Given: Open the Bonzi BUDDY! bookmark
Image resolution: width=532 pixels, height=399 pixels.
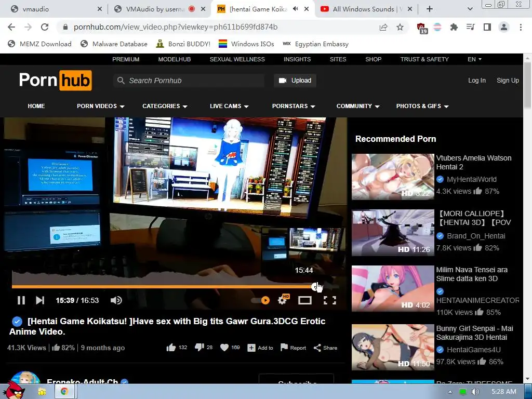Looking at the screenshot, I should pos(183,44).
